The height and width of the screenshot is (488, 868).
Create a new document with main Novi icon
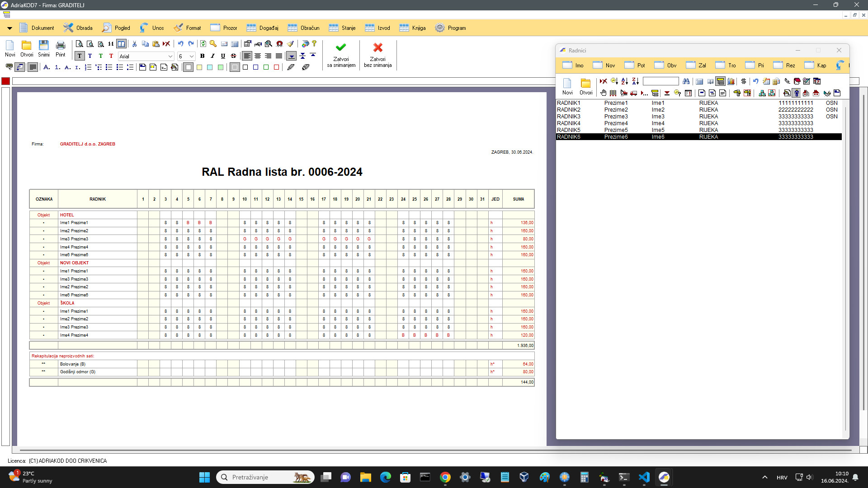coord(10,48)
